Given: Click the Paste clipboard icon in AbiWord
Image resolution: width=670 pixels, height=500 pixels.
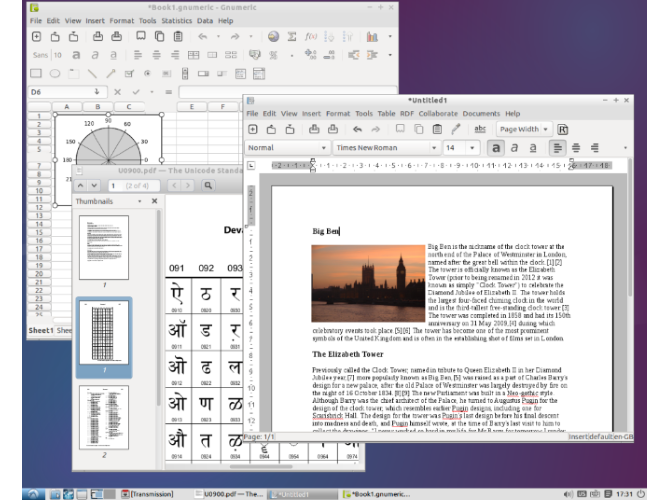Looking at the screenshot, I should 437,129.
